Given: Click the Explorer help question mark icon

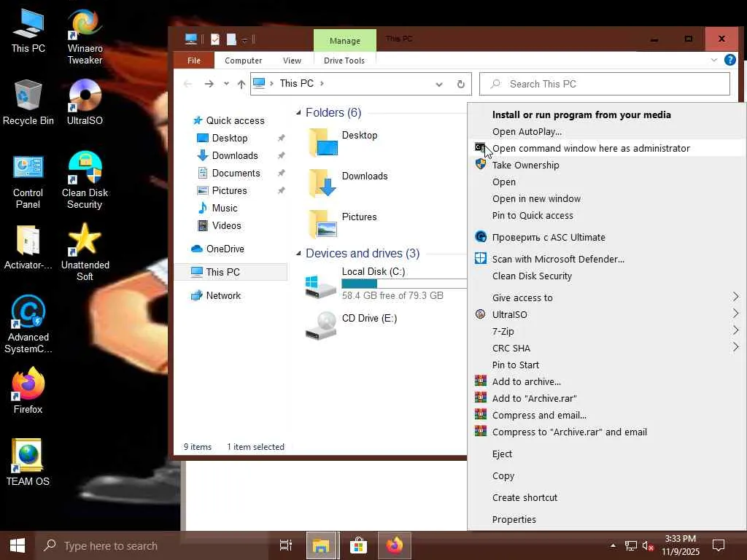Looking at the screenshot, I should (729, 60).
